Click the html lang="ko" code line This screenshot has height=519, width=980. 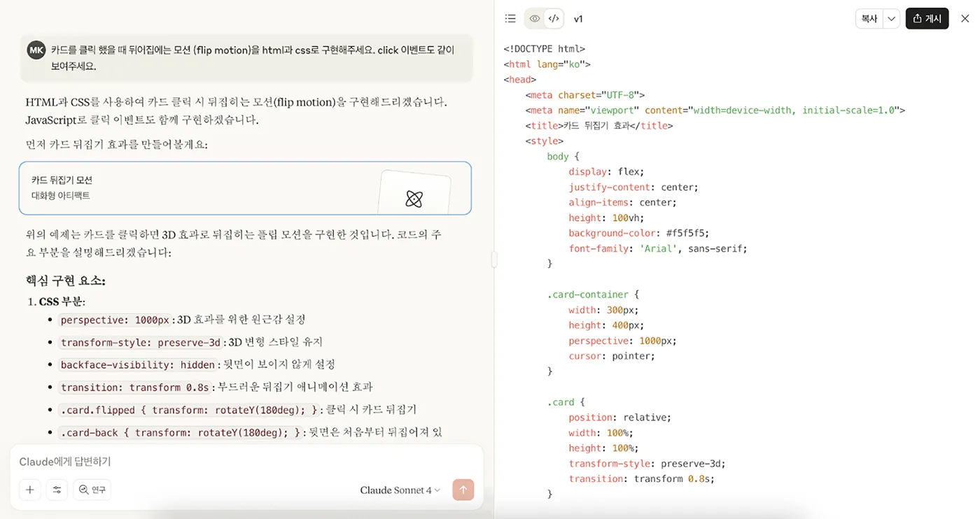(547, 64)
